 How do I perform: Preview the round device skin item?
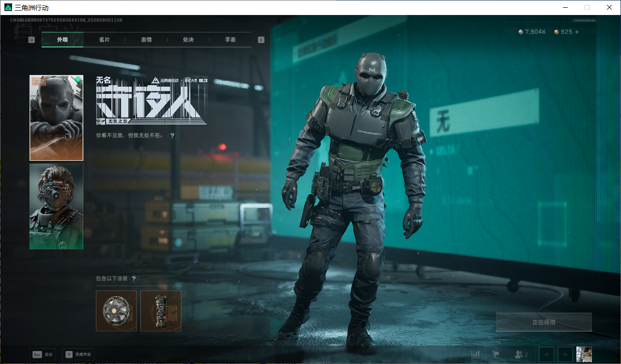pos(116,311)
